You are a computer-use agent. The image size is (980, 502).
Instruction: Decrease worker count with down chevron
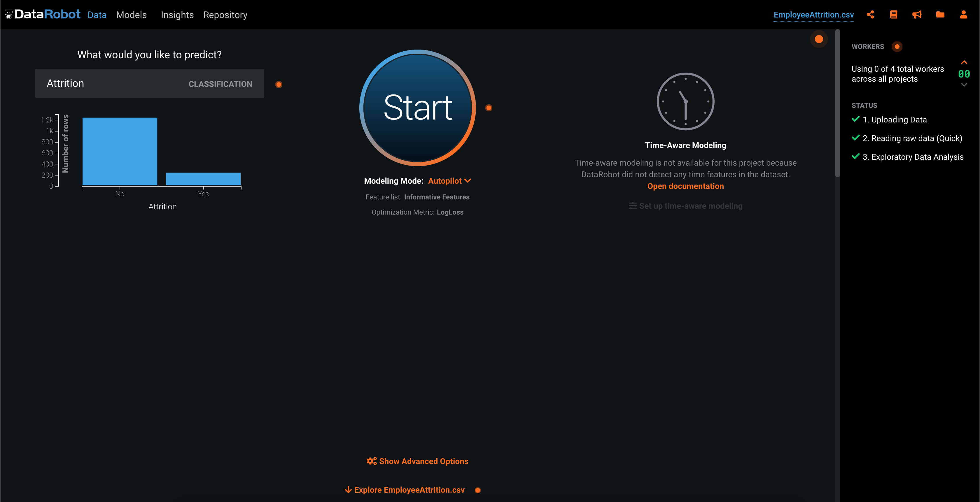(964, 85)
